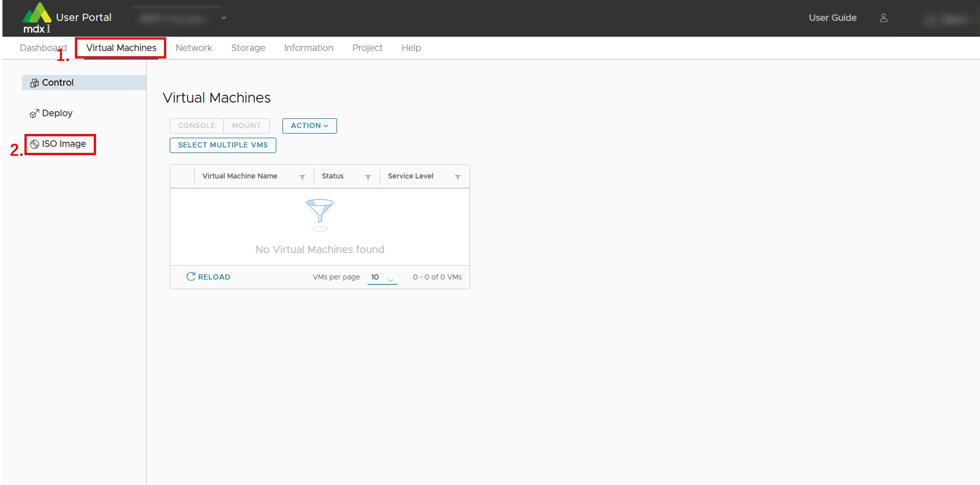Expand the ACTION dropdown menu
This screenshot has width=980, height=485.
pos(309,126)
